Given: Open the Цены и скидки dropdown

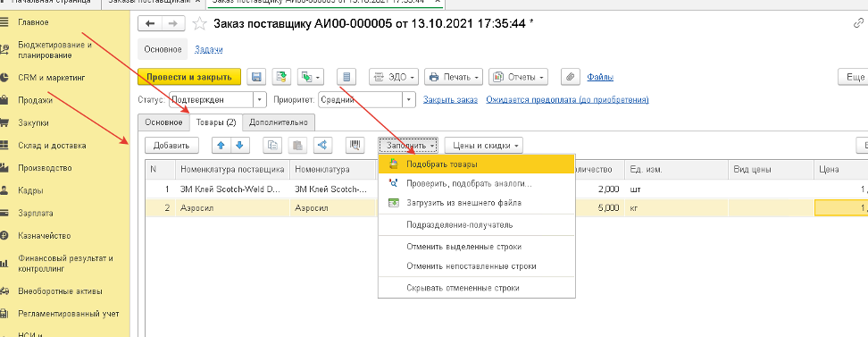Looking at the screenshot, I should click(484, 146).
